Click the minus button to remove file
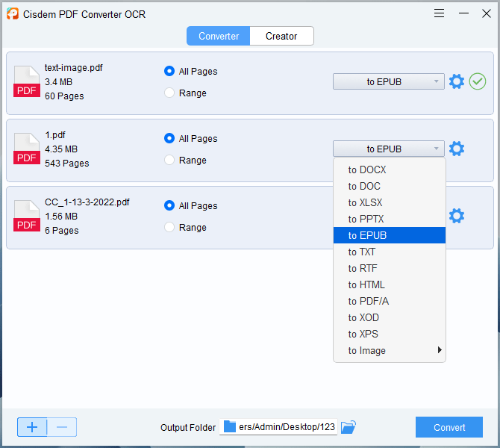Viewport: 500px width, 448px height. (62, 427)
